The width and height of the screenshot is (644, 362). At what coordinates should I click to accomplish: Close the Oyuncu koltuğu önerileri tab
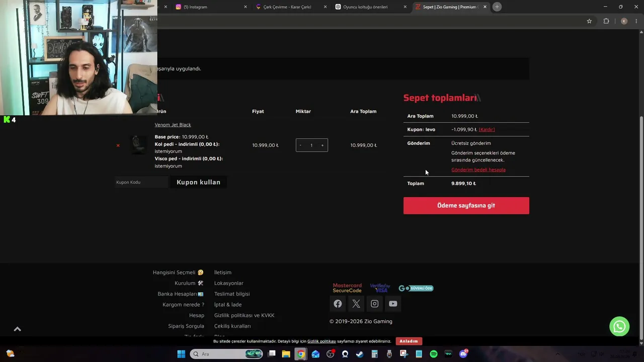(x=405, y=7)
